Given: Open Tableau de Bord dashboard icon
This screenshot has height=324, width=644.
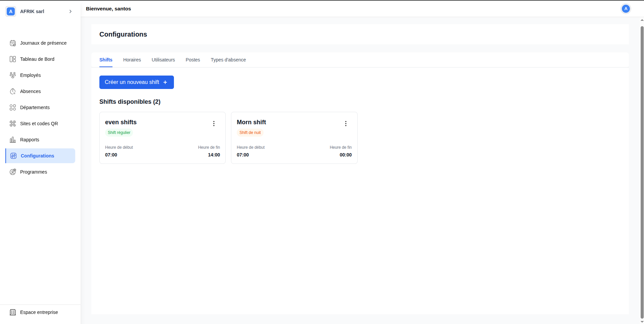Looking at the screenshot, I should (13, 59).
